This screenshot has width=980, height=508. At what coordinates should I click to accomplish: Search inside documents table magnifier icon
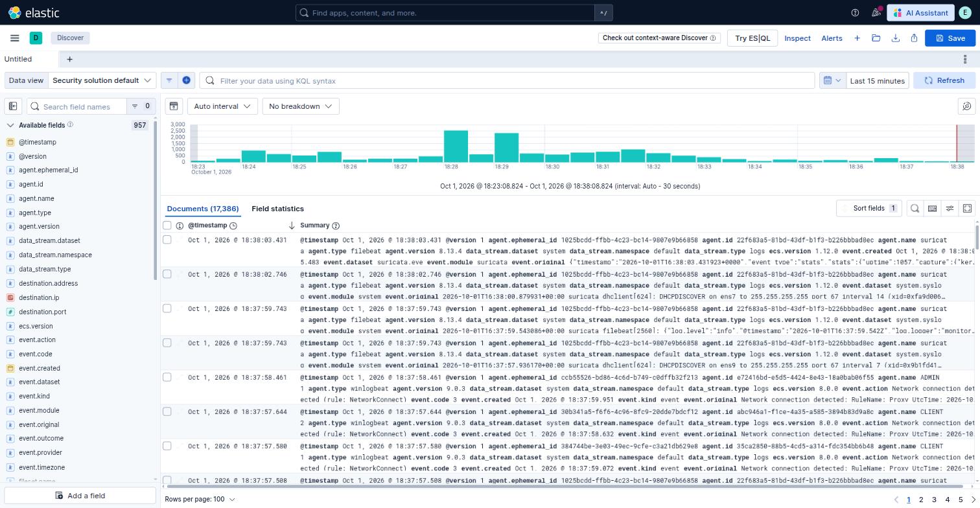tap(915, 208)
